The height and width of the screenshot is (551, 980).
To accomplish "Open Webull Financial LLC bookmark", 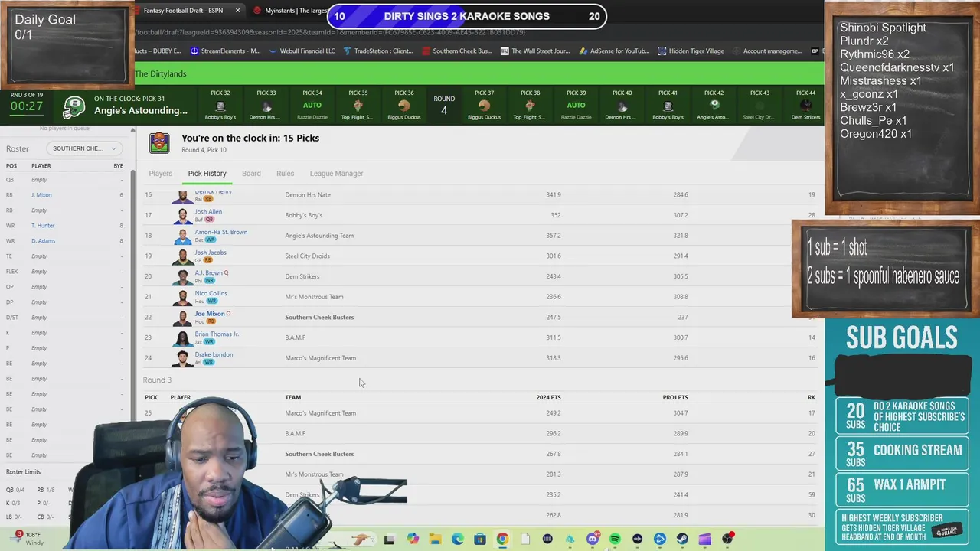I will tap(302, 51).
